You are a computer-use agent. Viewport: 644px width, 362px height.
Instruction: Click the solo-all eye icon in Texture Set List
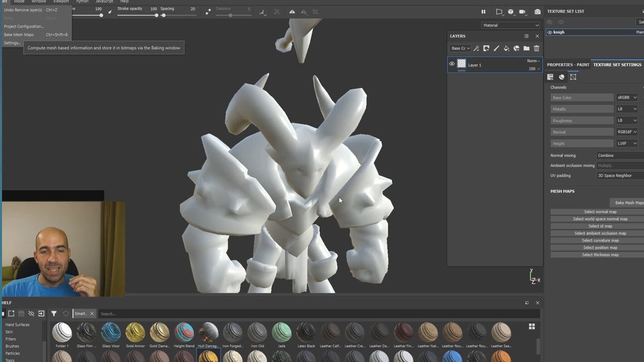(549, 22)
